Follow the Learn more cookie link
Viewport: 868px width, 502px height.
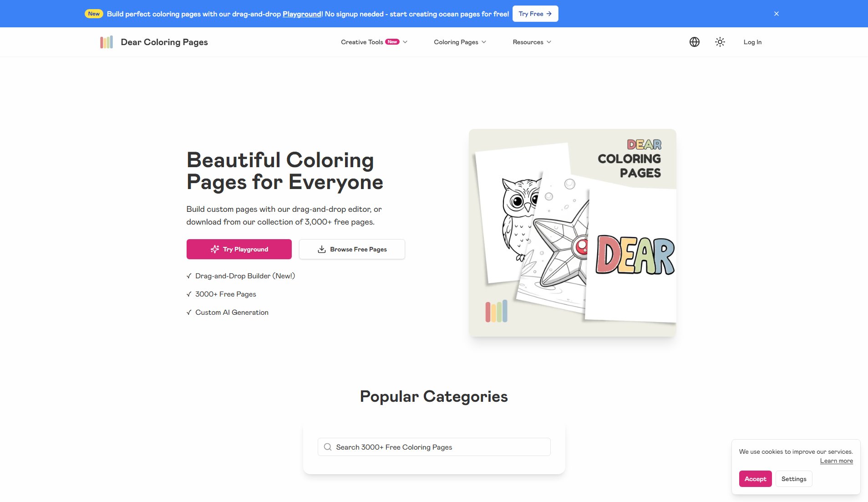pyautogui.click(x=836, y=461)
